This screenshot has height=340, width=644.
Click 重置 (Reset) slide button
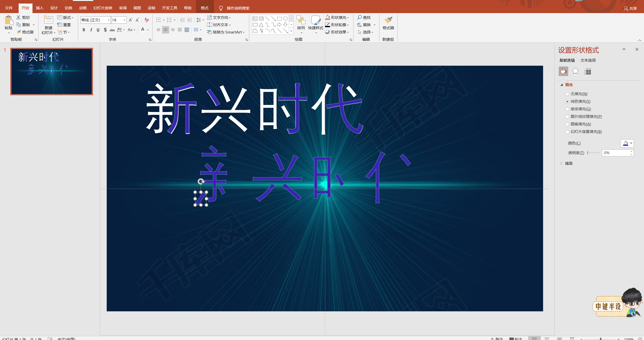pos(64,25)
